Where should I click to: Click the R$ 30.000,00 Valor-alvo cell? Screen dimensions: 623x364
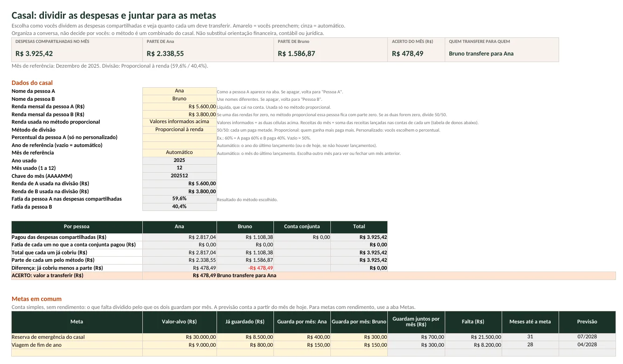click(x=180, y=337)
